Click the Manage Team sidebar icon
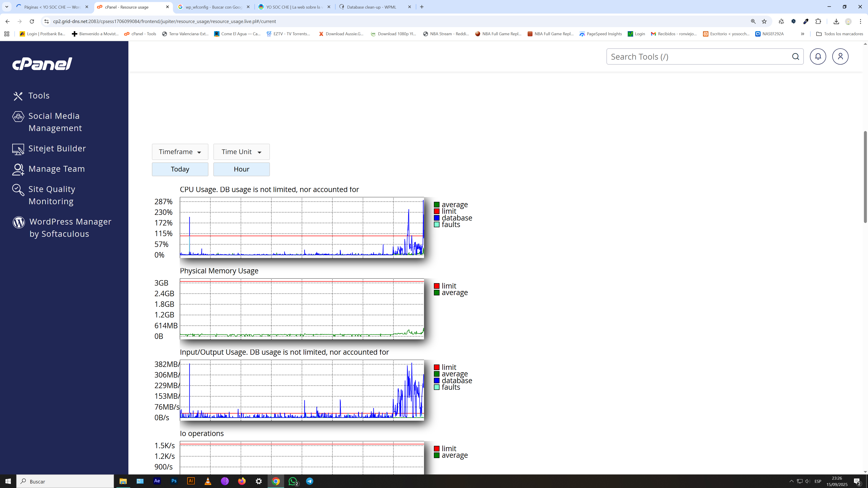868x488 pixels. click(18, 169)
